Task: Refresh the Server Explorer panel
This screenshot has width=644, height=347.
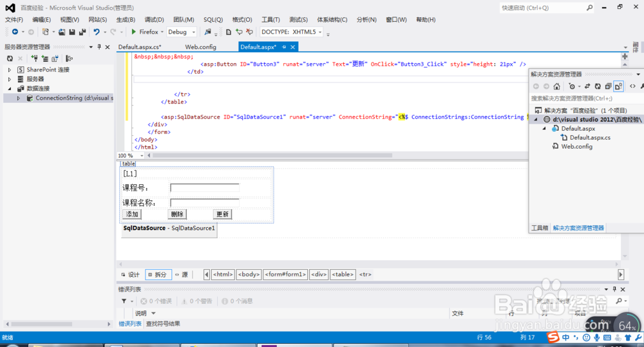Action: 10,59
